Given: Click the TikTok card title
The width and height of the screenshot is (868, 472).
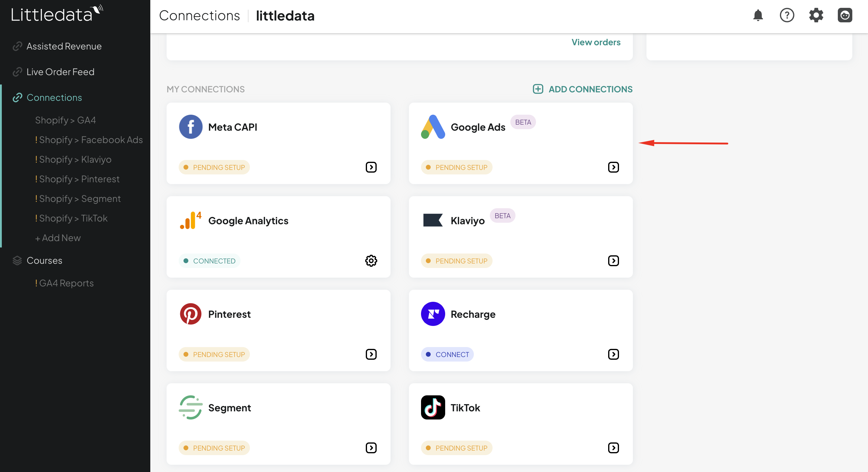Looking at the screenshot, I should pos(465,408).
